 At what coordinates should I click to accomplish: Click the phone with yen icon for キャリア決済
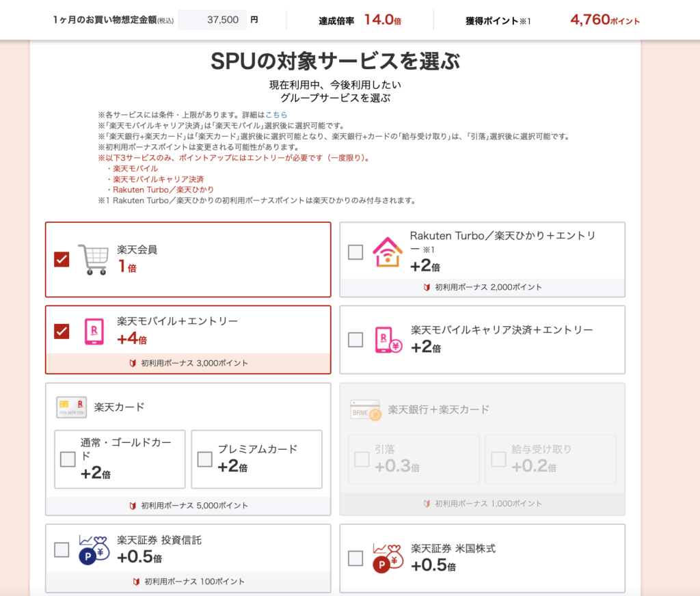click(x=388, y=340)
